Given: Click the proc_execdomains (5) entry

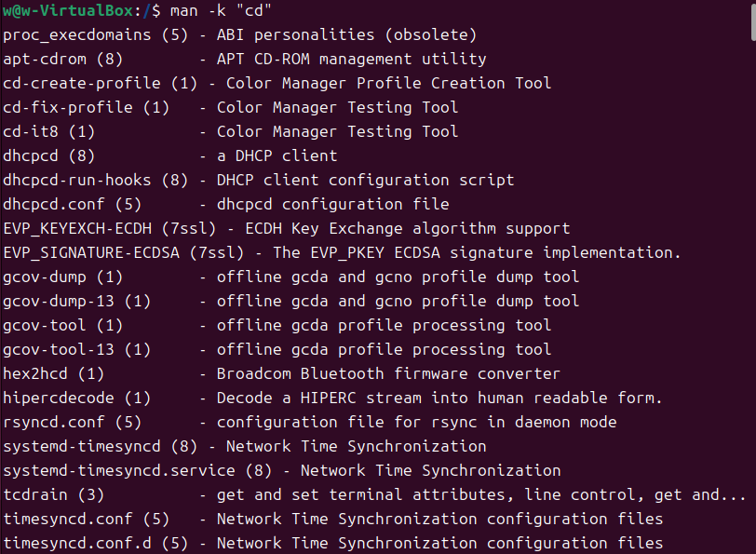Looking at the screenshot, I should (82, 34).
